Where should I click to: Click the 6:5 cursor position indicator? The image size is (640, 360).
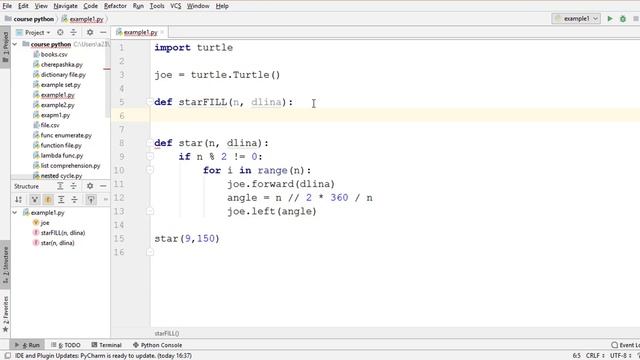[576, 356]
